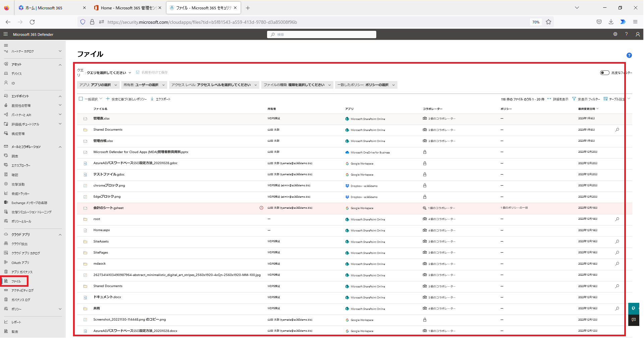Collapse the アセット section in sidebar
644x338 pixels.
pos(60,65)
